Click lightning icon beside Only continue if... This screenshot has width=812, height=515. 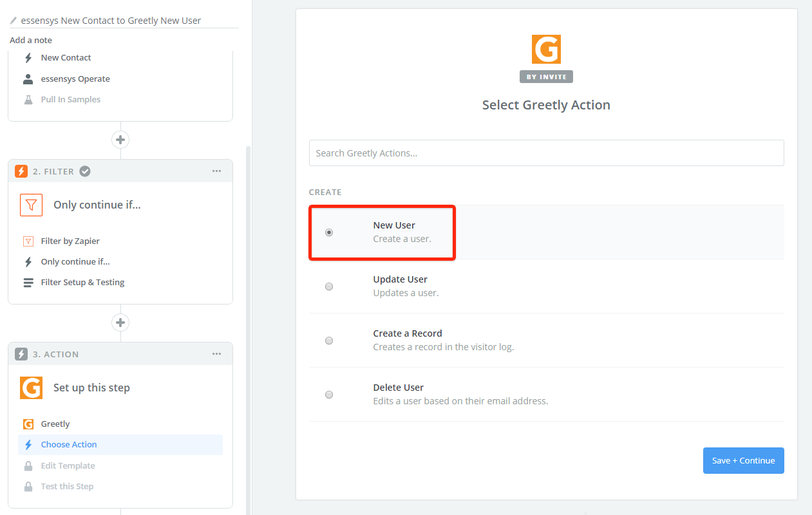[28, 262]
